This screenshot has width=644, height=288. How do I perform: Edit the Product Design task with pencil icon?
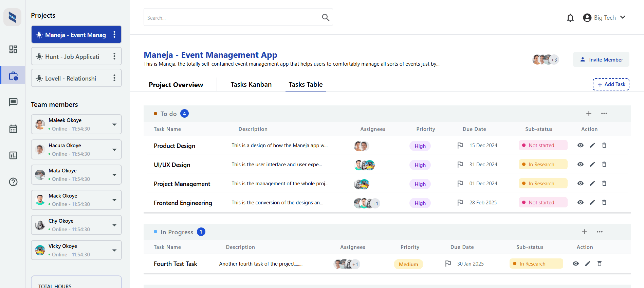(592, 146)
